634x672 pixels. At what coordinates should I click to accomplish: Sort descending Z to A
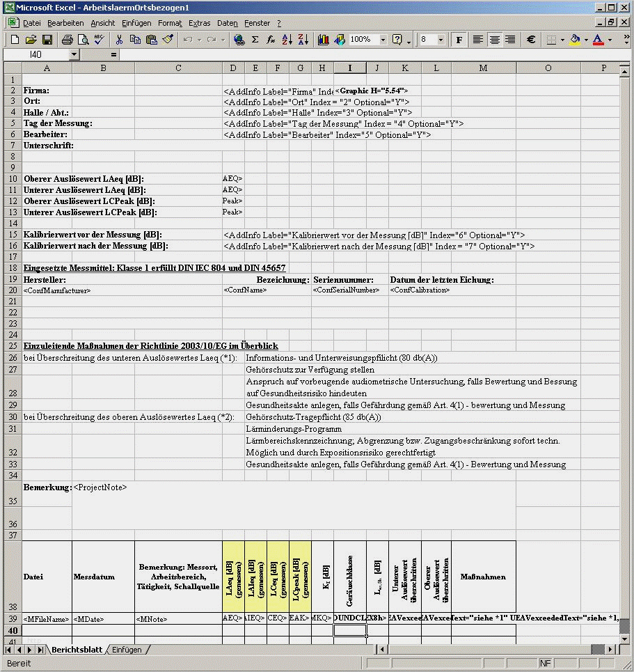pos(303,40)
